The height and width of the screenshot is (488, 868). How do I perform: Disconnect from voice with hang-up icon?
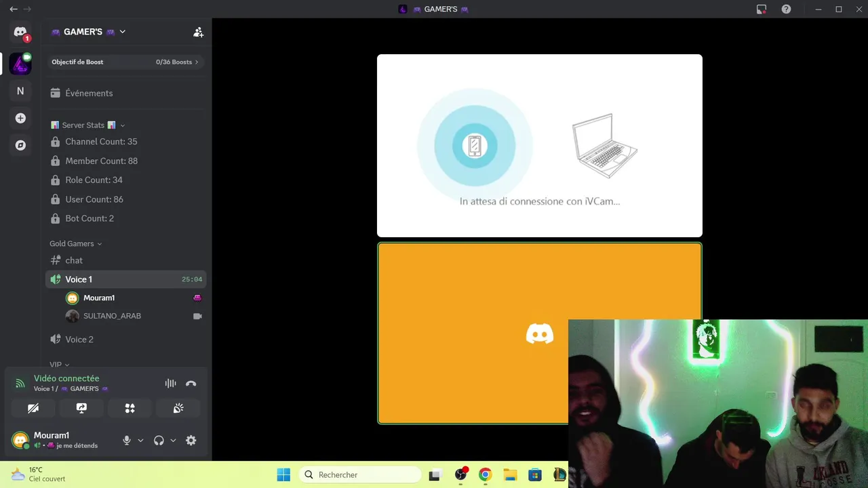coord(191,383)
